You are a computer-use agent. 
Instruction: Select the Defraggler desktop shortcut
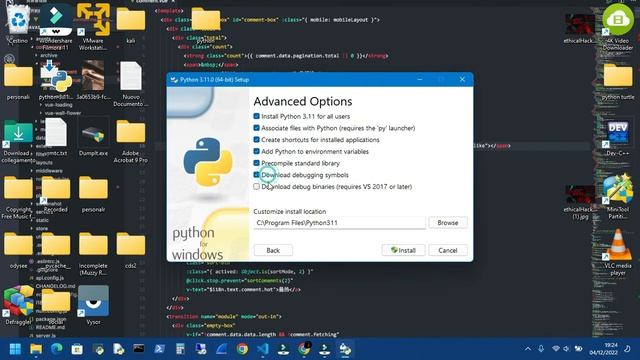tap(18, 305)
